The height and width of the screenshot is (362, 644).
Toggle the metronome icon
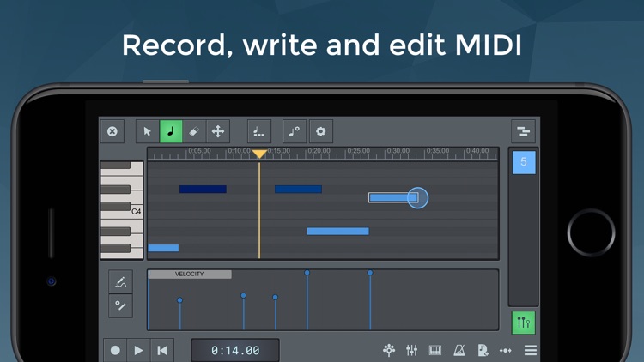coord(459,350)
